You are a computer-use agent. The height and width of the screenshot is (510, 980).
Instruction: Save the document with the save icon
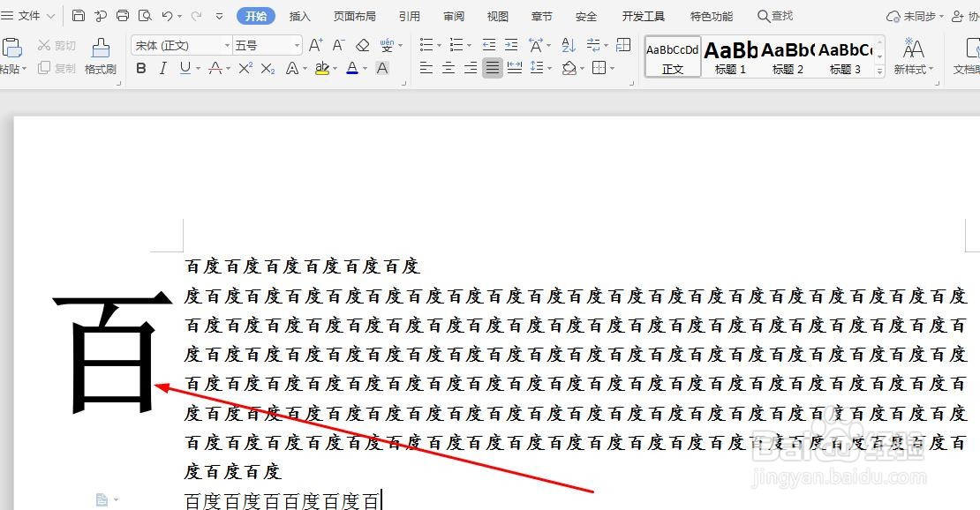(x=78, y=16)
